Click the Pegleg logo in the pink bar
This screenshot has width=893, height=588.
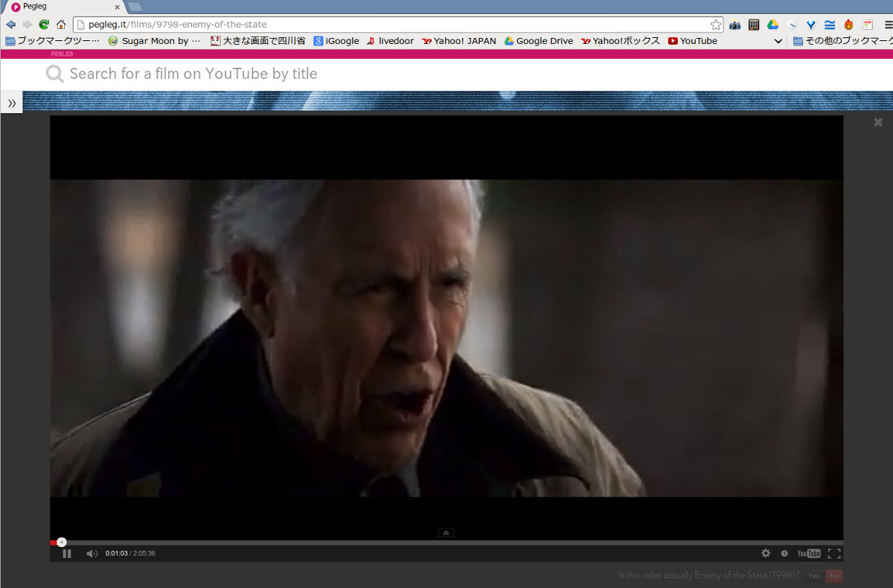[62, 54]
